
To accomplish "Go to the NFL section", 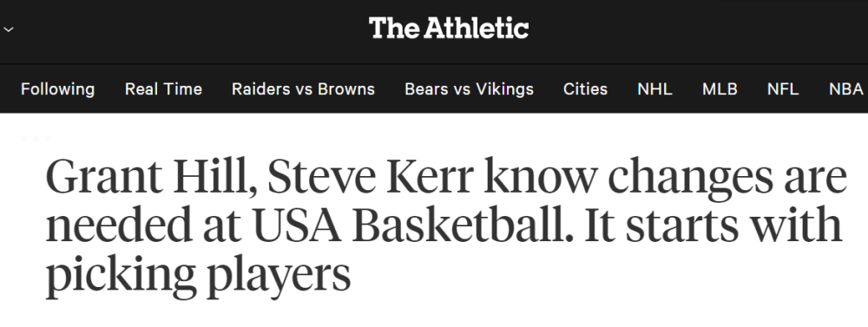I will [x=783, y=89].
